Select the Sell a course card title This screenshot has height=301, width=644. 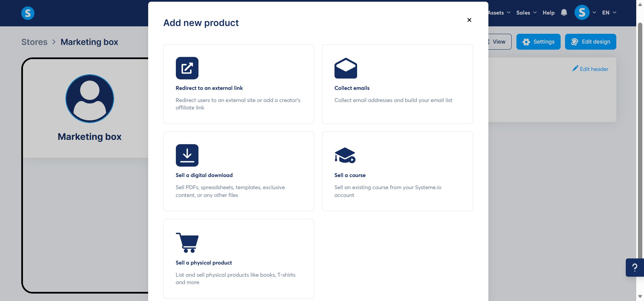click(x=350, y=175)
